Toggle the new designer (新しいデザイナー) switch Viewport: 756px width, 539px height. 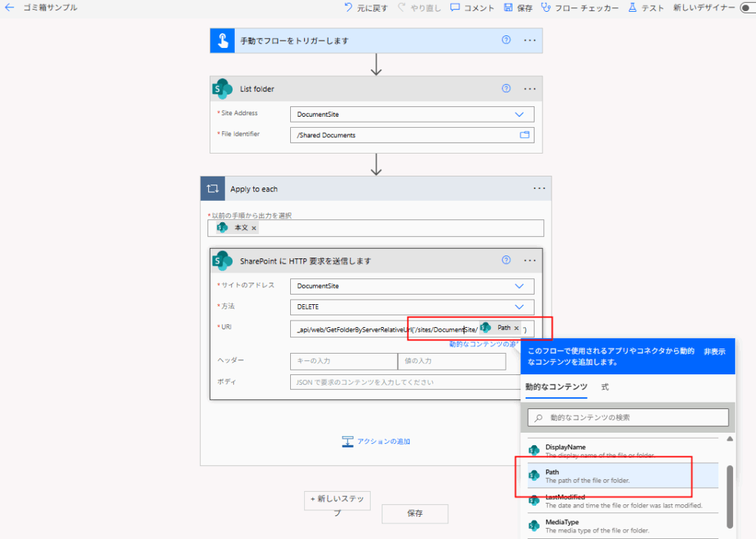749,7
